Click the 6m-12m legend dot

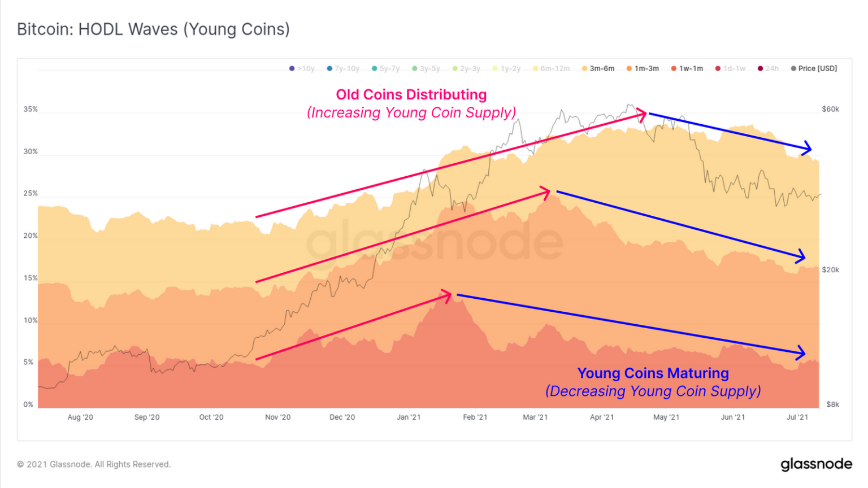click(x=536, y=68)
